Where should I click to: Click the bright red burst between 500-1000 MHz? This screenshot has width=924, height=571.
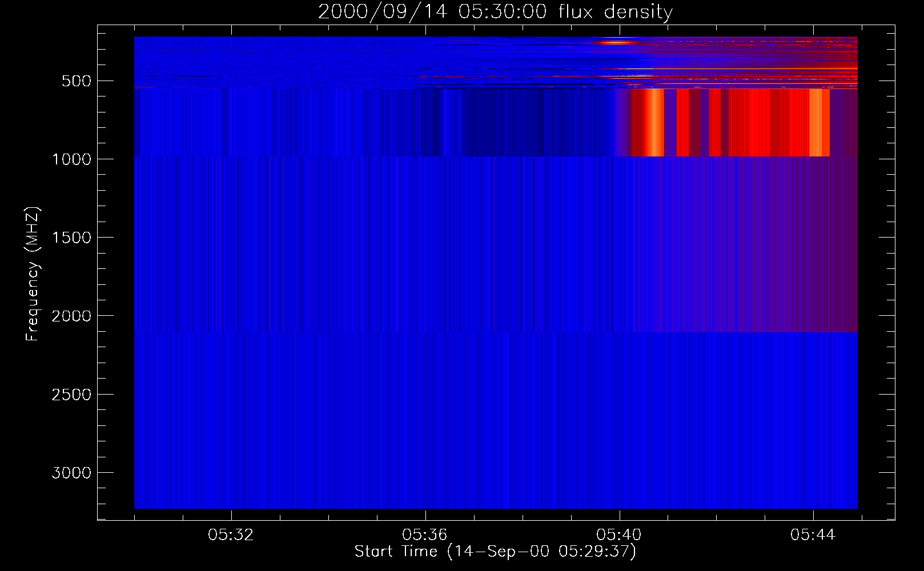(724, 122)
